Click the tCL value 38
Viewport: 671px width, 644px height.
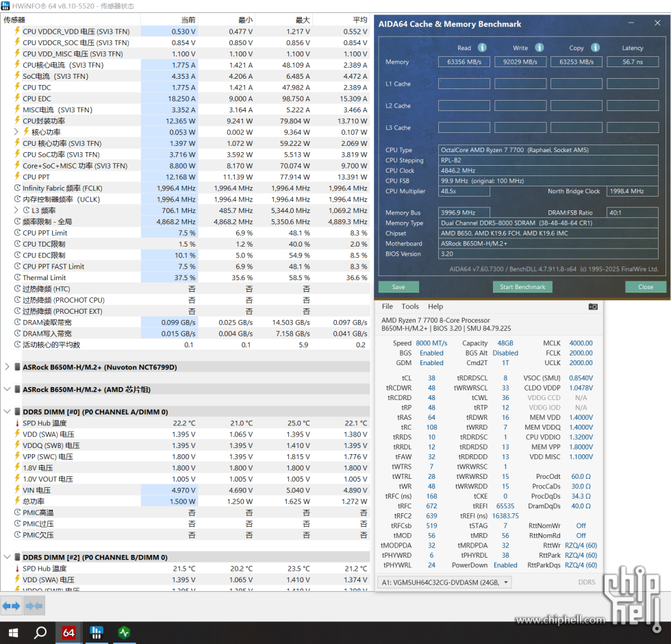click(x=431, y=378)
